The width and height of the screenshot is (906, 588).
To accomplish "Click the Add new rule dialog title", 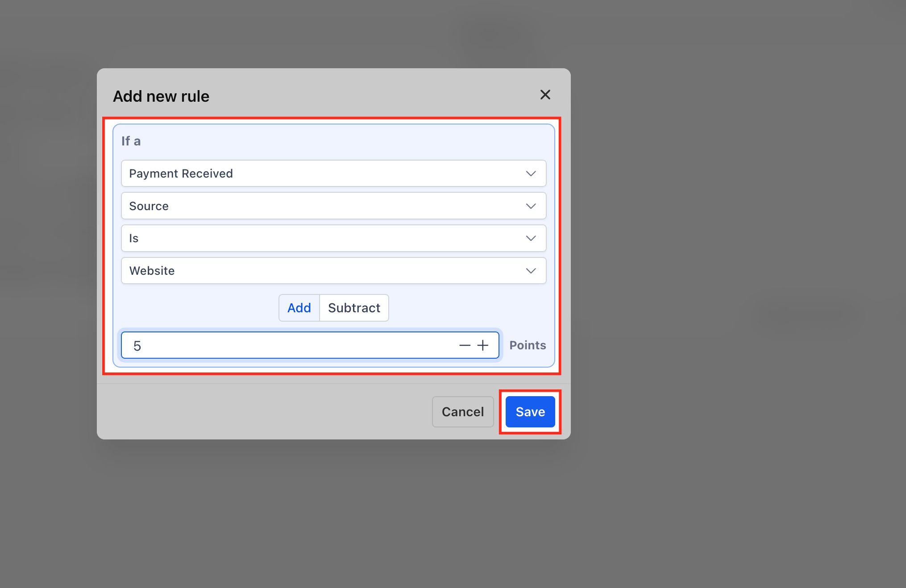I will coord(161,96).
